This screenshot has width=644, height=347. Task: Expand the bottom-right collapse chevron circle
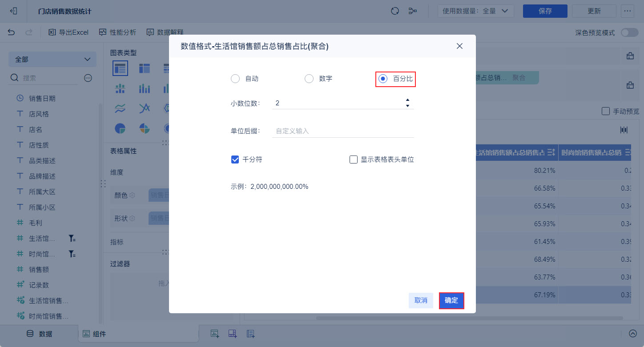(632, 334)
